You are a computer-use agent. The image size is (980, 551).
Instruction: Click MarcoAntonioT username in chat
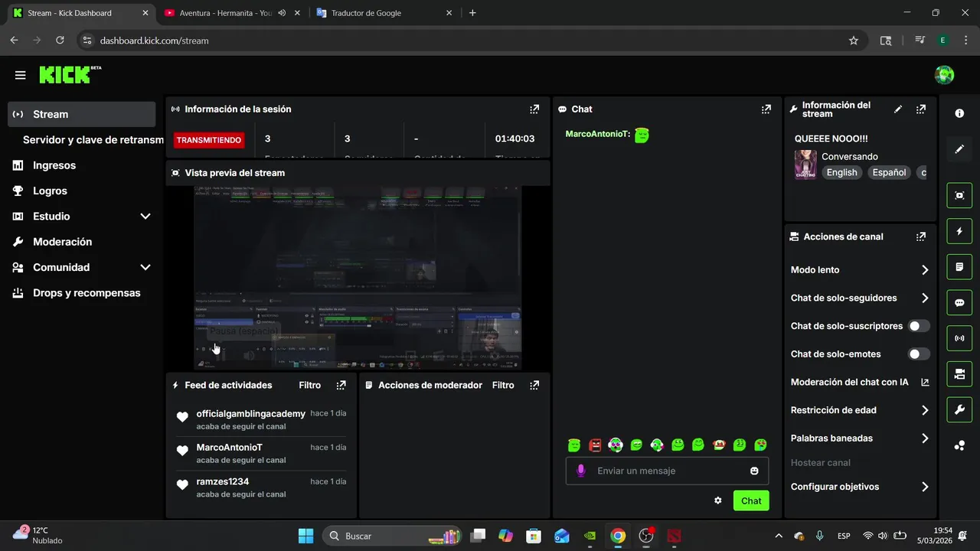(597, 134)
